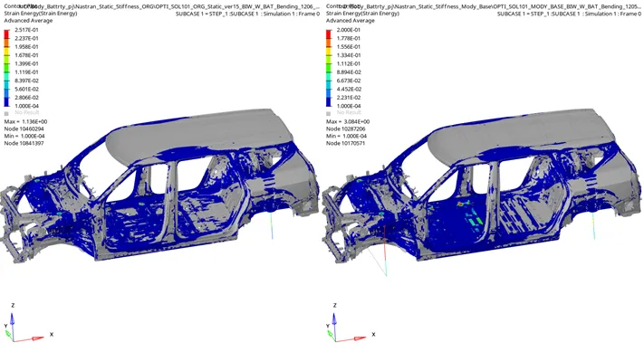Click right plot's gray No Result swatch
Screen dimensions: 644x352
[329, 113]
